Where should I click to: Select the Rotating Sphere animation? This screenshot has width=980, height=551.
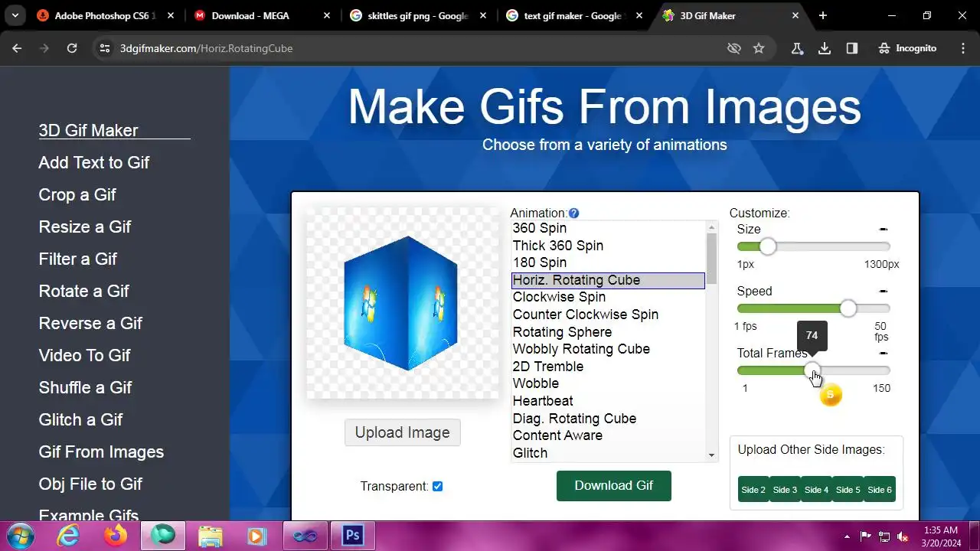(x=608, y=332)
